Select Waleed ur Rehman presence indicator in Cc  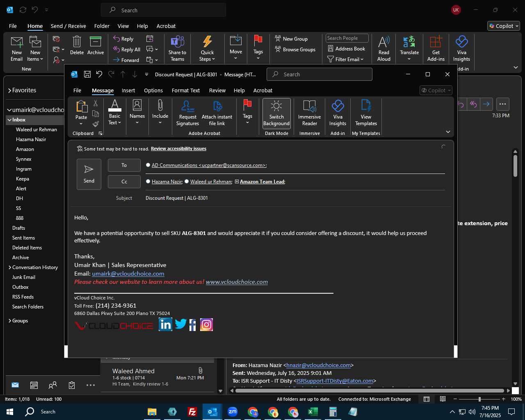click(x=187, y=181)
